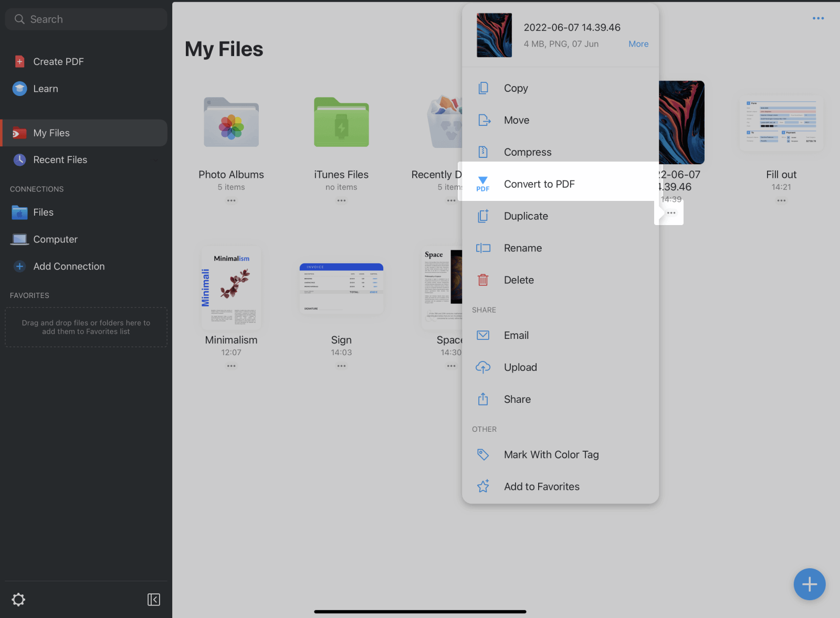
Task: Click the Move icon in the menu
Action: (484, 120)
